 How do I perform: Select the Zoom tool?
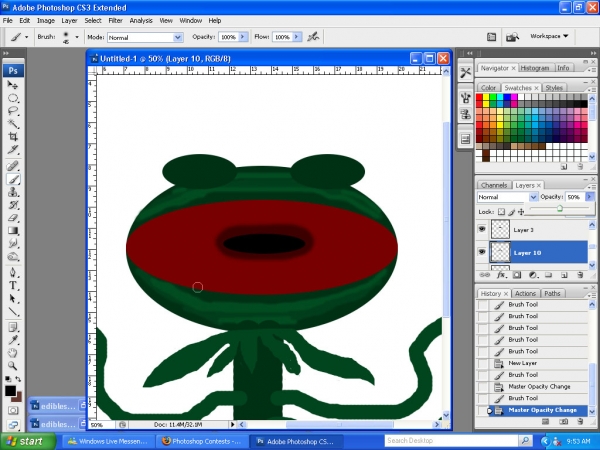pos(13,366)
